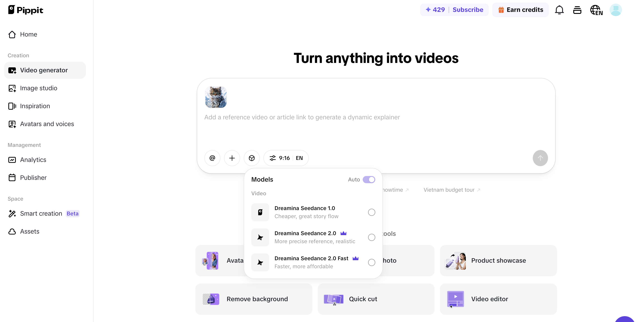Focus the prompt input field
Image resolution: width=644 pixels, height=322 pixels.
point(376,117)
